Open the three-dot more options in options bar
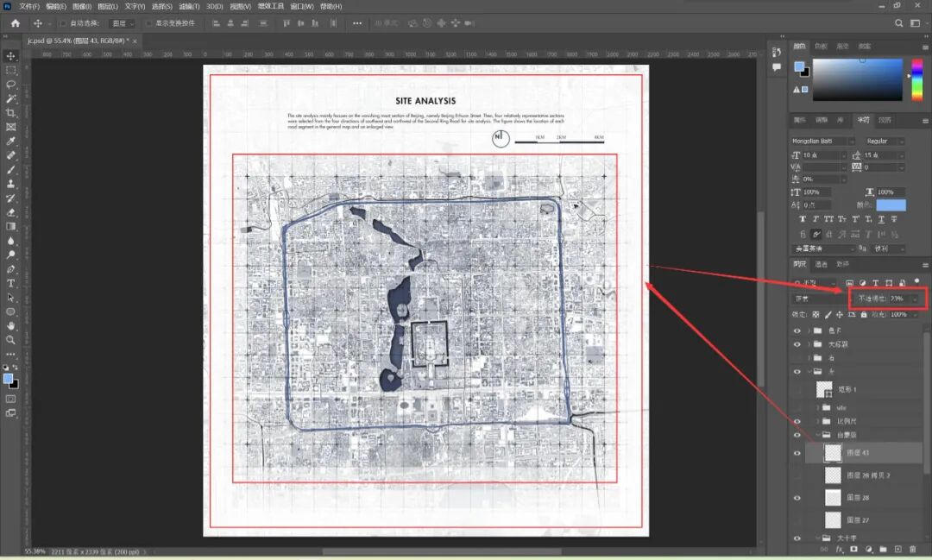This screenshot has height=560, width=932. pyautogui.click(x=356, y=23)
